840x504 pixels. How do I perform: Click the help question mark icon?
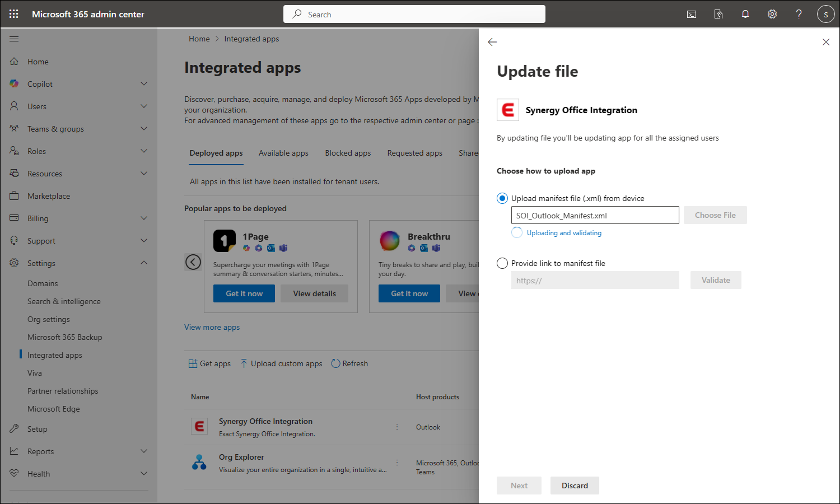coord(799,14)
